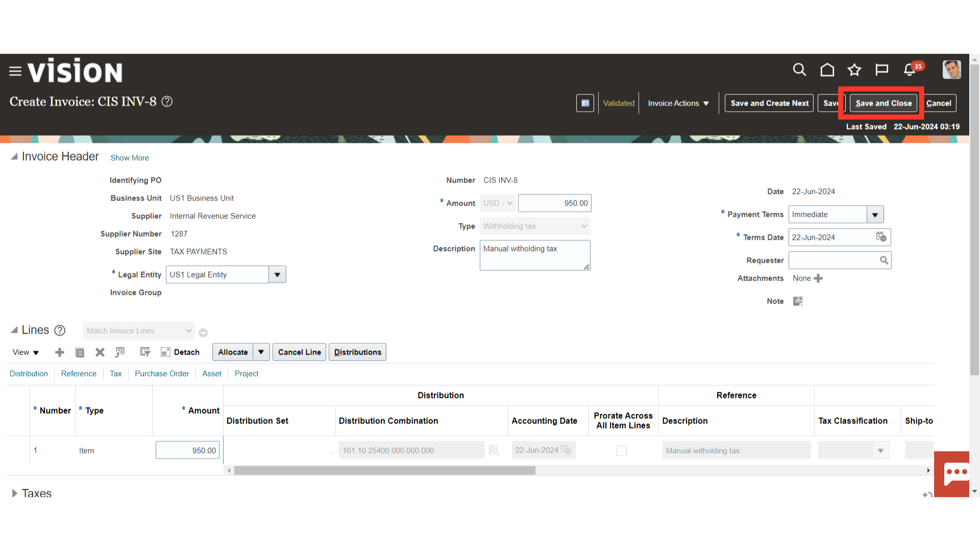Open Match Invoice Lines dropdown
The width and height of the screenshot is (980, 551).
point(139,331)
